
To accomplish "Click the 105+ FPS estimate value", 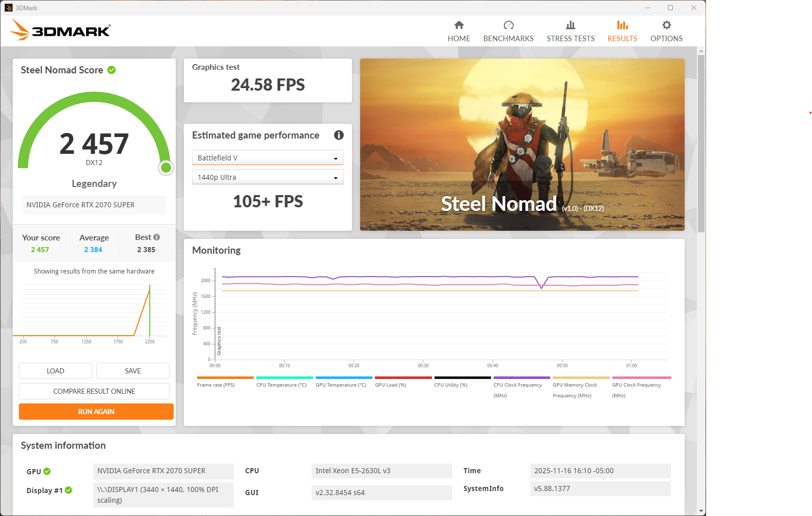I will [268, 201].
